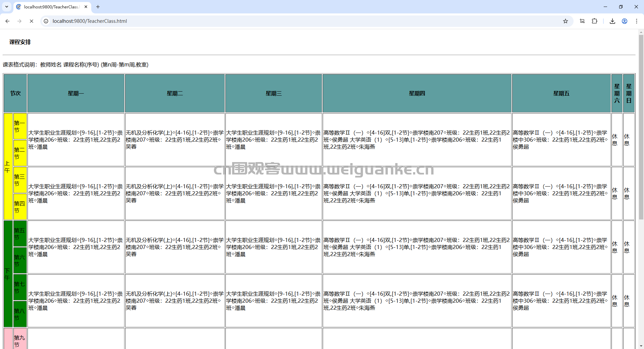Click Sunday 休息 cell for periods 7-8
Screen dimensions: 644x349
coord(629,301)
